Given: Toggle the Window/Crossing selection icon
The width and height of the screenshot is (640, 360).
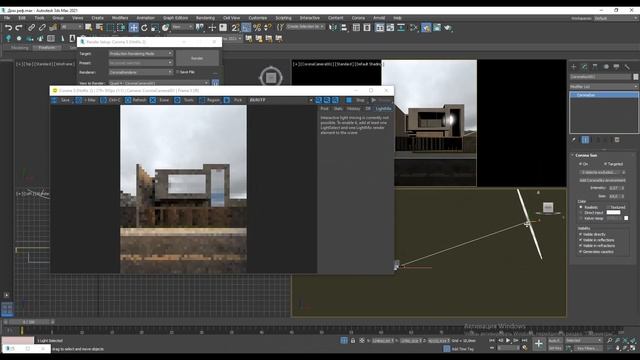Looking at the screenshot, I should pyautogui.click(x=121, y=27).
